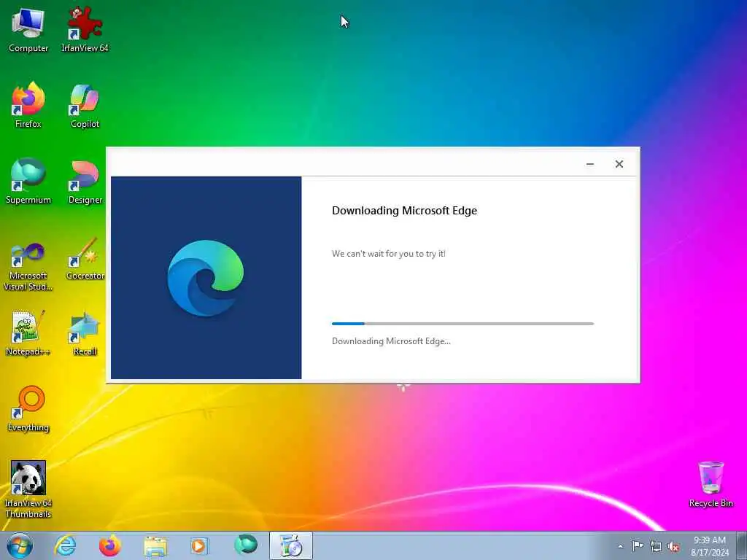Click the Recall desktop shortcut
The width and height of the screenshot is (747, 560).
coord(85,333)
